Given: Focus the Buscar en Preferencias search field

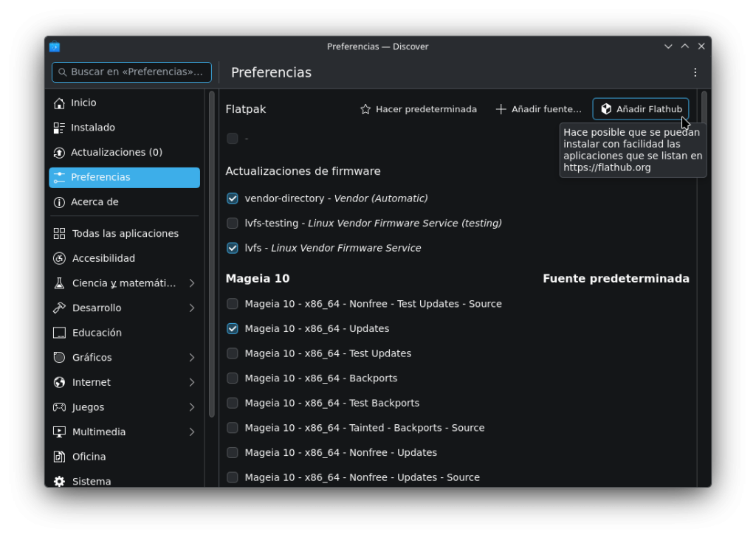Looking at the screenshot, I should [x=131, y=72].
